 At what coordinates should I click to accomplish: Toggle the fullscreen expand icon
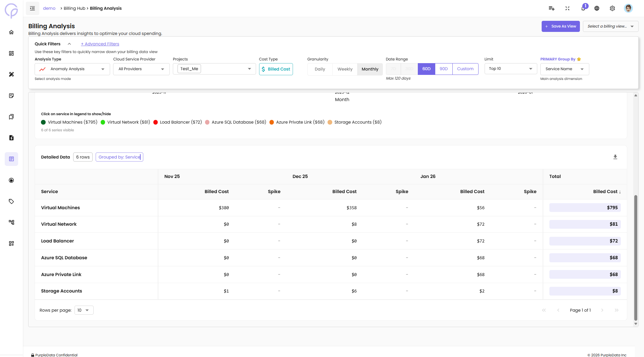(567, 8)
